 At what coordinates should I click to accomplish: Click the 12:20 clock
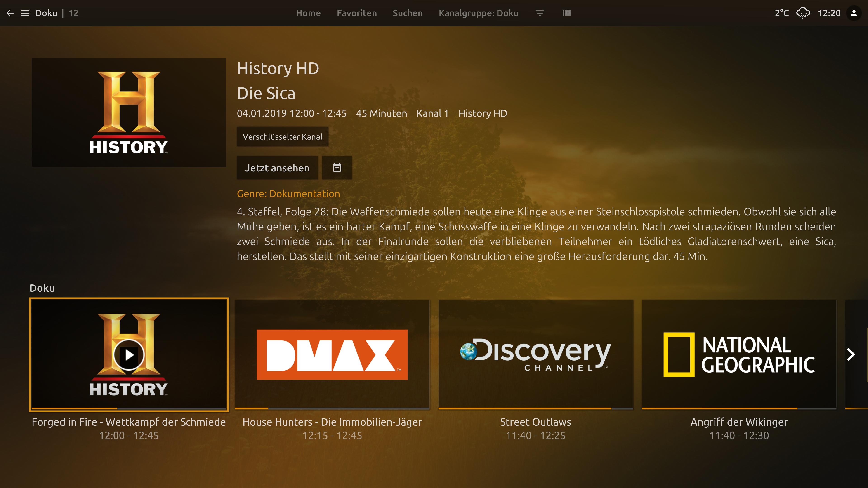[829, 13]
